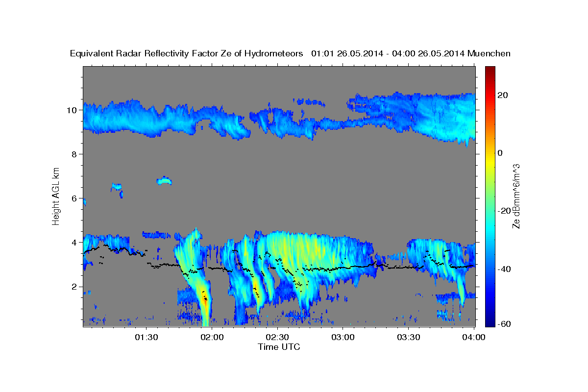Click the '01:30' time tick label
This screenshot has height=392, width=588.
click(146, 337)
